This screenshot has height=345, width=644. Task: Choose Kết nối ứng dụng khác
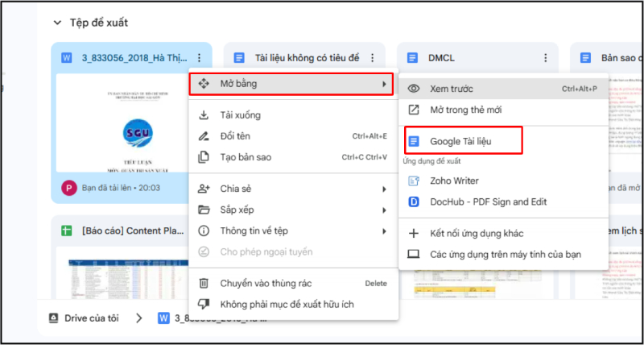(x=503, y=234)
